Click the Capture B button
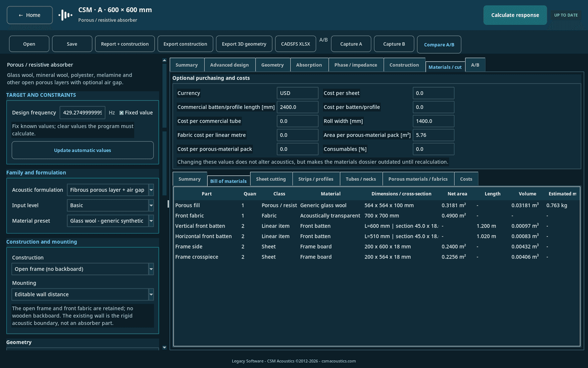 pyautogui.click(x=394, y=44)
